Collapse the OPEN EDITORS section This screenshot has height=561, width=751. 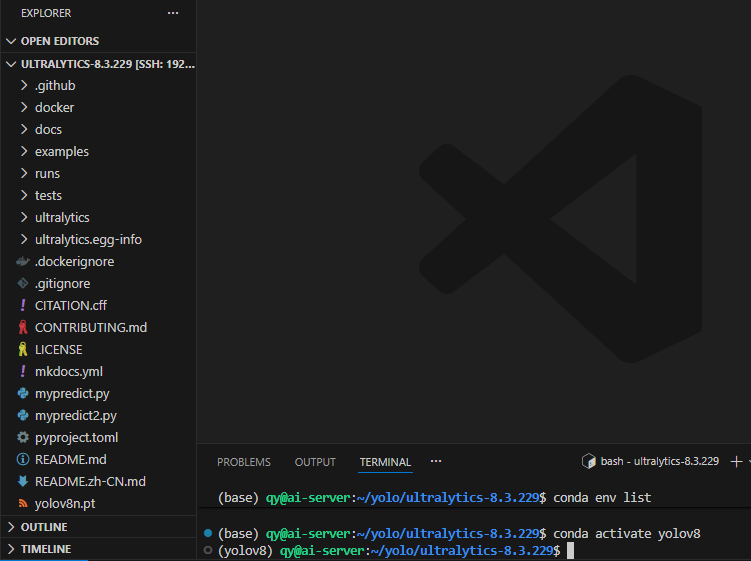coord(11,41)
